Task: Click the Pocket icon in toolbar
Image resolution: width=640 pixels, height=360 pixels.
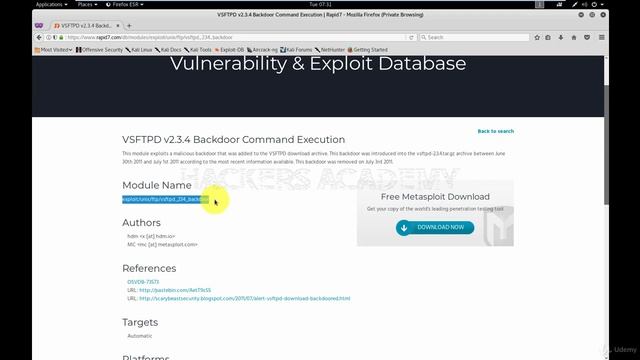Action: click(x=587, y=37)
